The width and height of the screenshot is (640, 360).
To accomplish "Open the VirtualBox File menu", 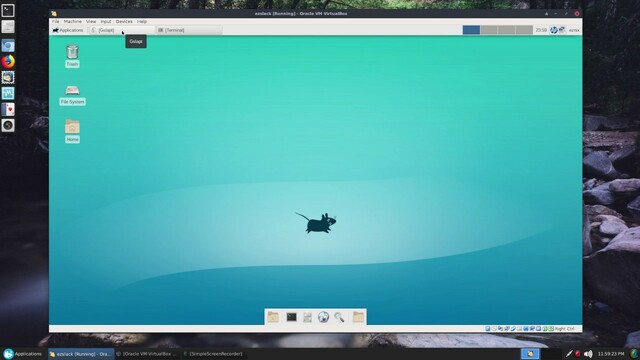I will [56, 22].
